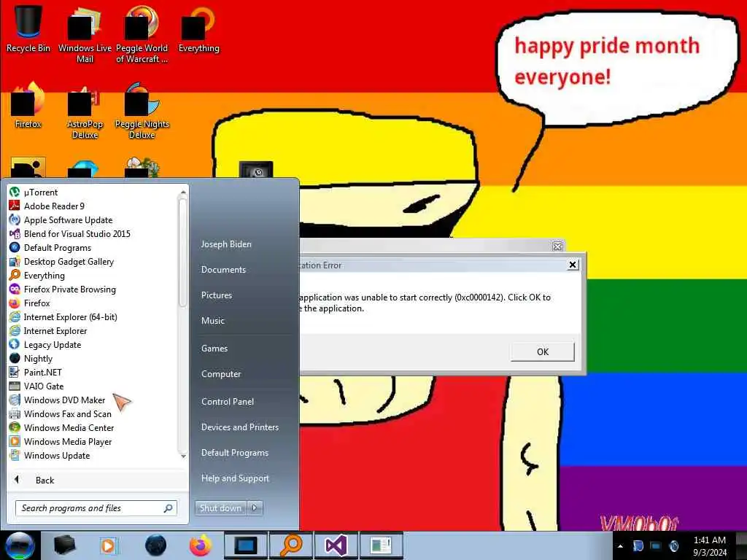
Task: Click the Shut down button
Action: coord(220,508)
